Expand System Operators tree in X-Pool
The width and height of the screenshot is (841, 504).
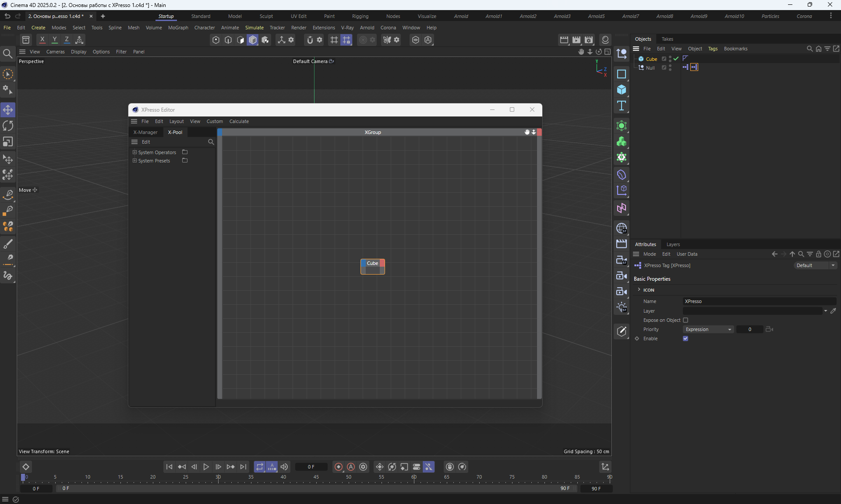(135, 152)
